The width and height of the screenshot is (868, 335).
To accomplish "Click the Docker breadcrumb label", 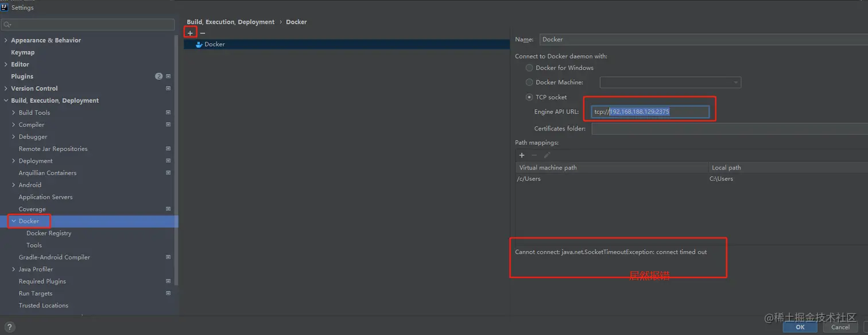I will 296,22.
